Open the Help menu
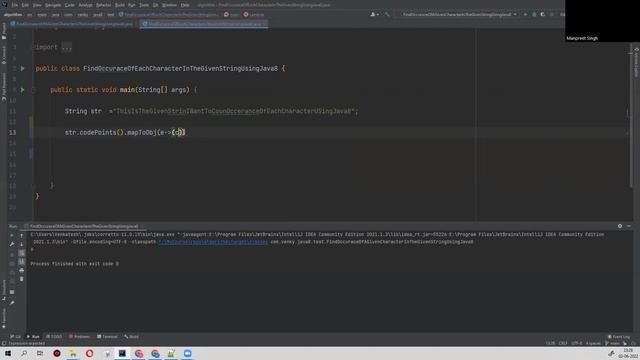 (185, 5)
